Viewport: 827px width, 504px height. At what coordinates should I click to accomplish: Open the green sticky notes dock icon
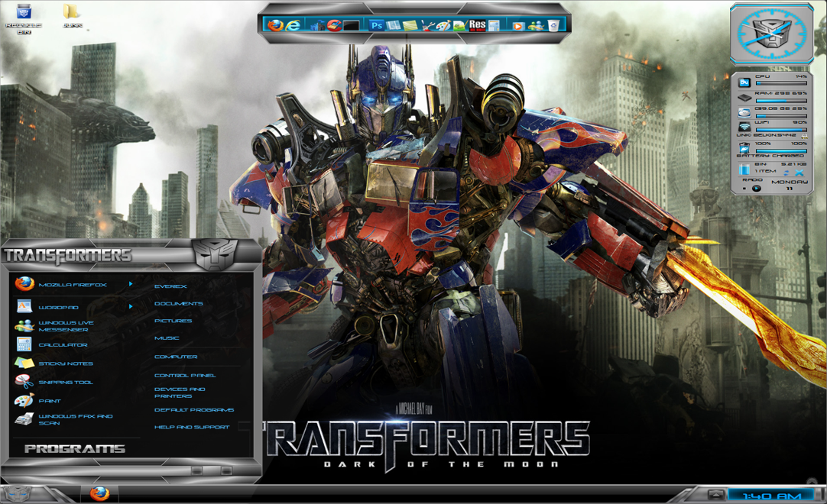(x=410, y=26)
